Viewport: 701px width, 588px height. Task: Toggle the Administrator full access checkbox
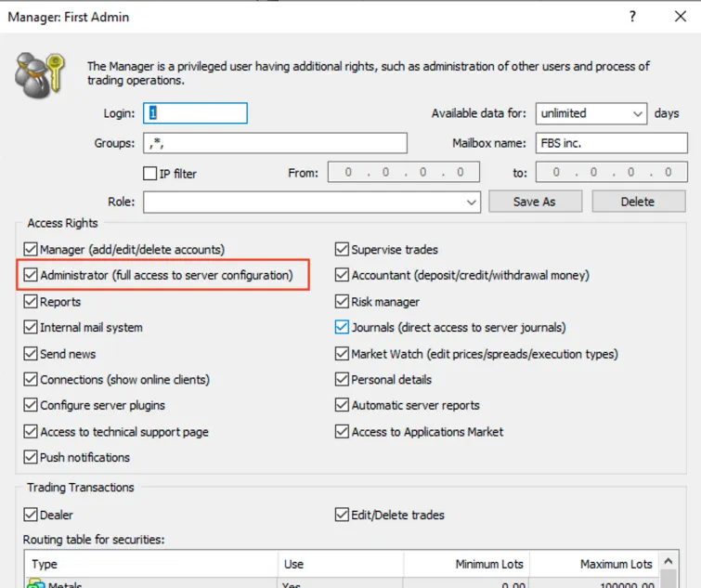(x=31, y=276)
